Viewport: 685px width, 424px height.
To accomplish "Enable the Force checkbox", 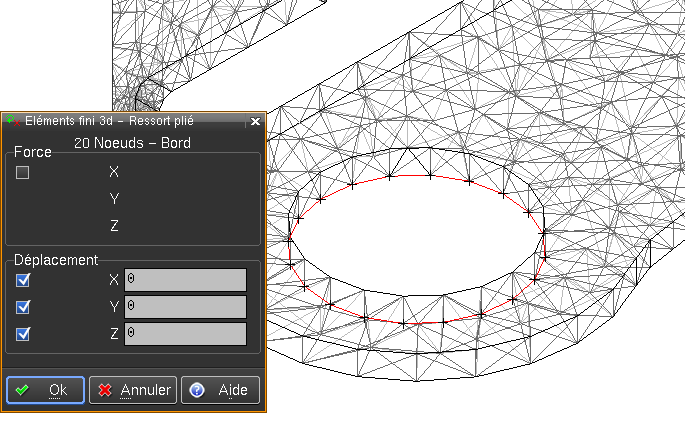I will click(x=23, y=173).
